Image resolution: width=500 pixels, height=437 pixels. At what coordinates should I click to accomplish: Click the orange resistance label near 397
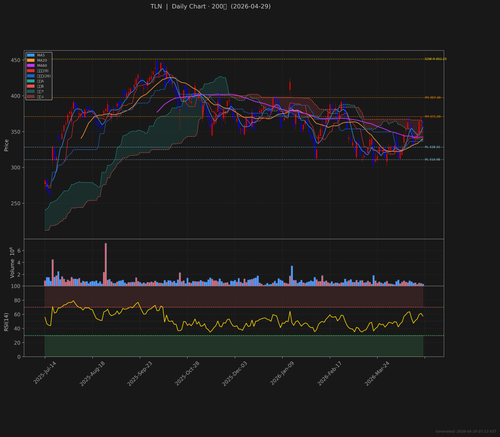pyautogui.click(x=433, y=98)
